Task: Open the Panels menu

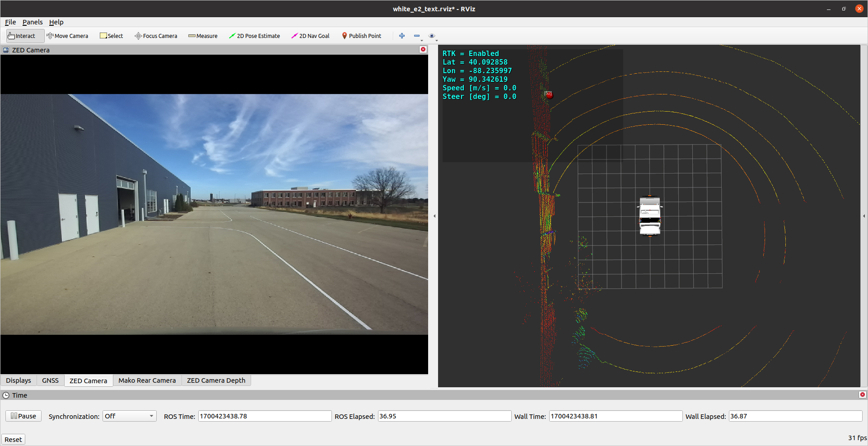Action: [x=33, y=22]
